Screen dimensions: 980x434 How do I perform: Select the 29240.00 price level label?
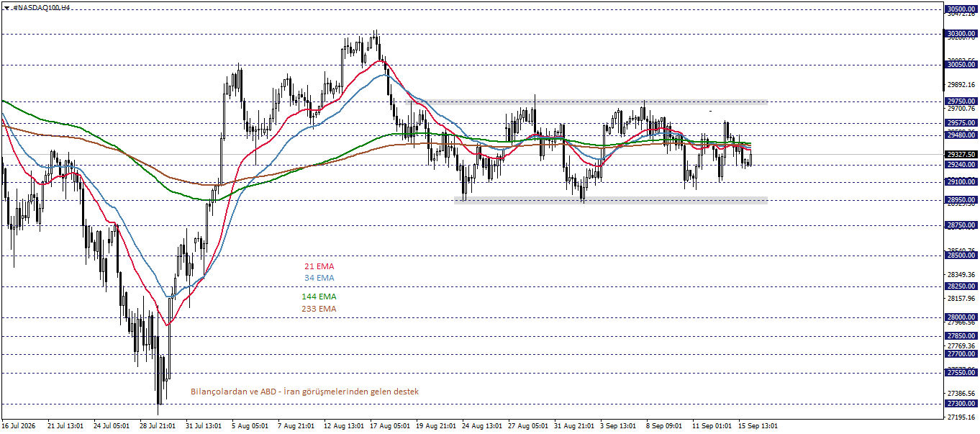[x=961, y=165]
